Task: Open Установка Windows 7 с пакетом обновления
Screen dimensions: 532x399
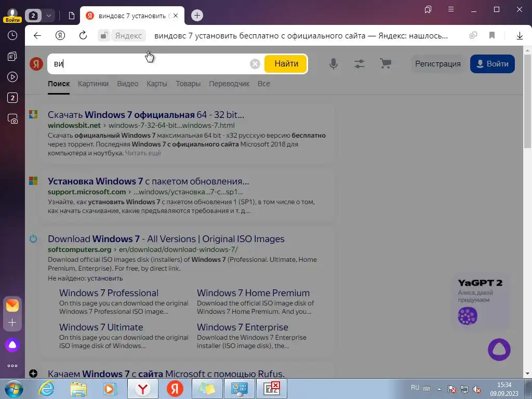Action: [x=148, y=181]
